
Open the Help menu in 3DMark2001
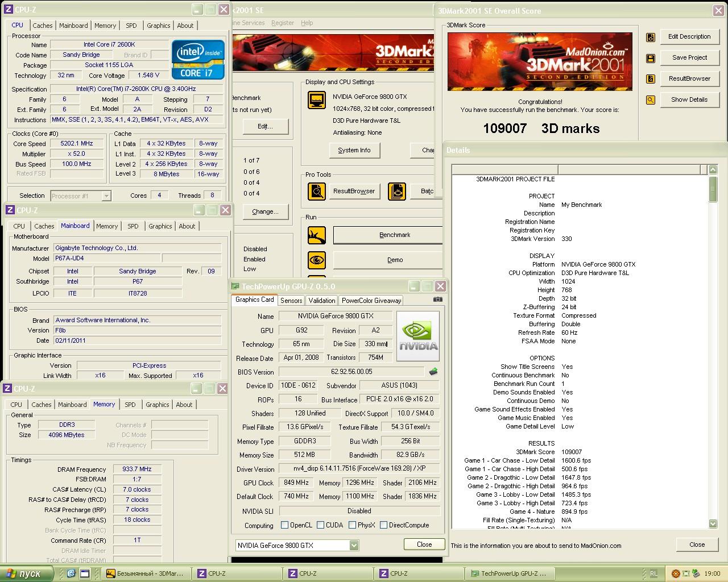click(307, 23)
